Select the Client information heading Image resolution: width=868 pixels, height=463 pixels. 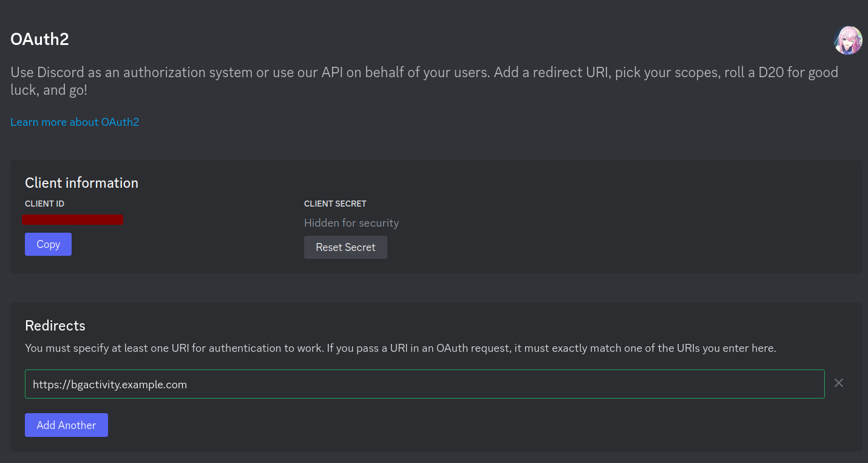[81, 183]
